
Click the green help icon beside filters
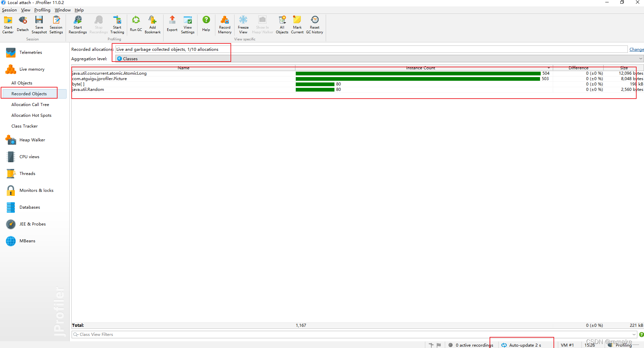(x=641, y=335)
